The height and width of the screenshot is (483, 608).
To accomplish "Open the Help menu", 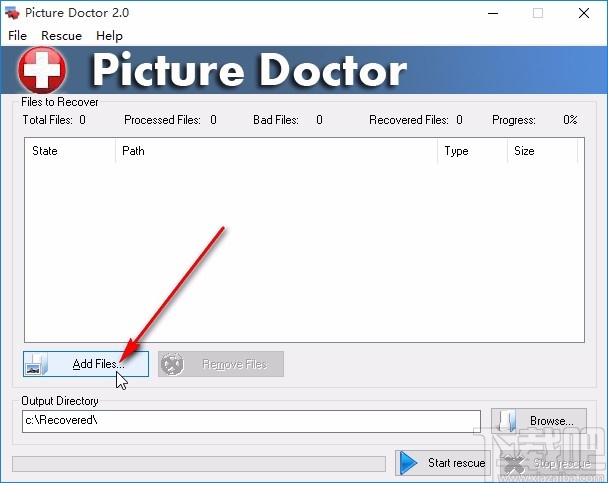I will (109, 36).
